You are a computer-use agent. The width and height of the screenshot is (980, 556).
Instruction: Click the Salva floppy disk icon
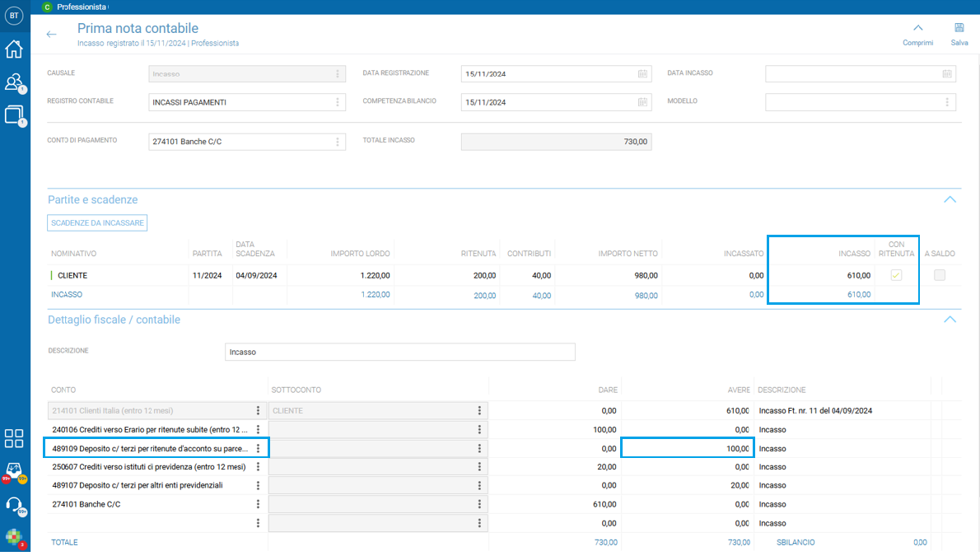coord(959,28)
